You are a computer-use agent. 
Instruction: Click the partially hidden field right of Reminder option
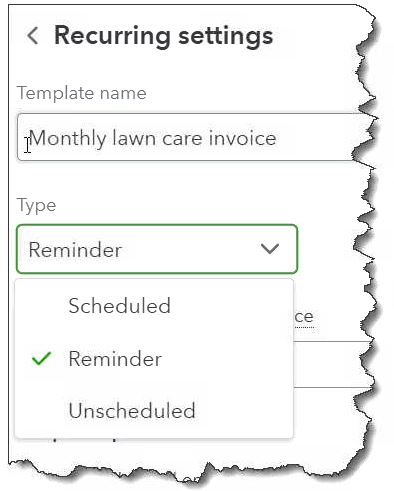pyautogui.click(x=332, y=364)
